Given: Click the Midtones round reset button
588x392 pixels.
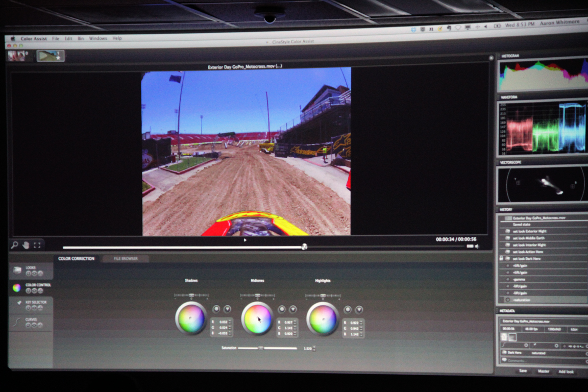Looking at the screenshot, I should (282, 309).
